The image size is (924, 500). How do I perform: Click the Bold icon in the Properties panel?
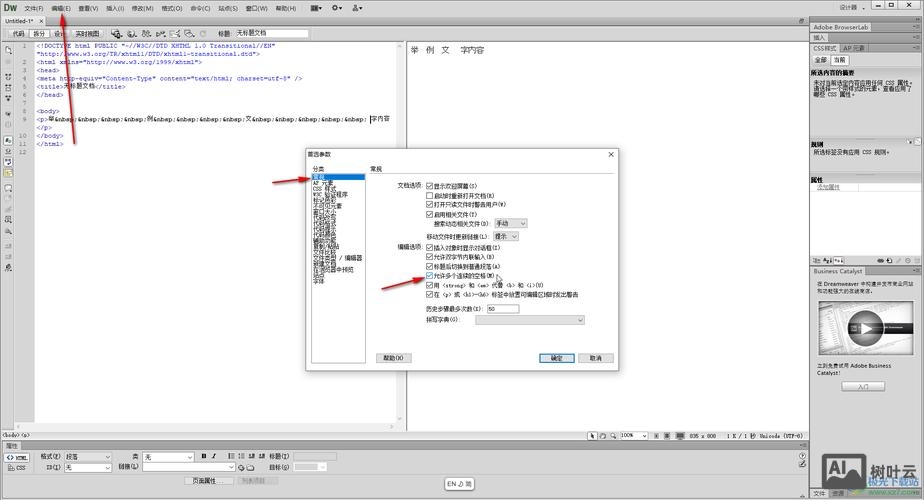[203, 457]
